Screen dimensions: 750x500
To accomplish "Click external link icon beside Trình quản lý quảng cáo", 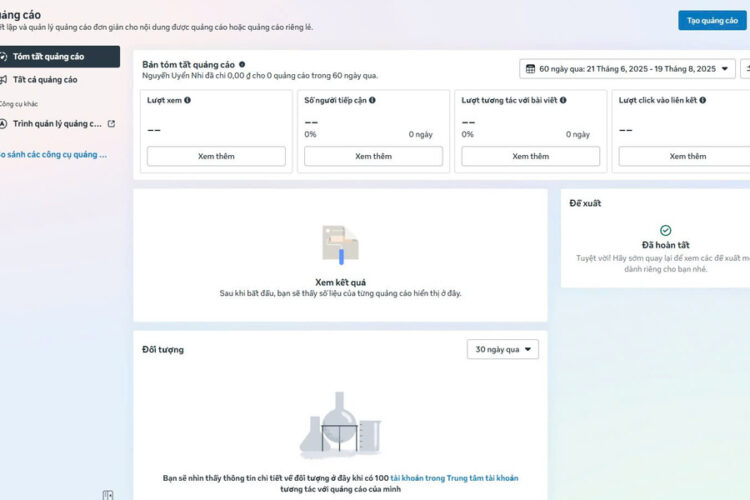I will [x=111, y=124].
